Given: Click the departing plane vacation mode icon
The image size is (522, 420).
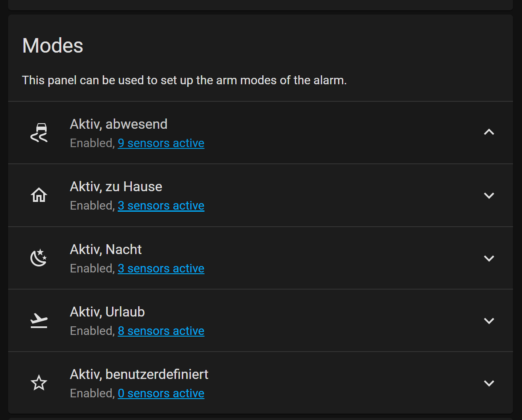Looking at the screenshot, I should [x=39, y=320].
